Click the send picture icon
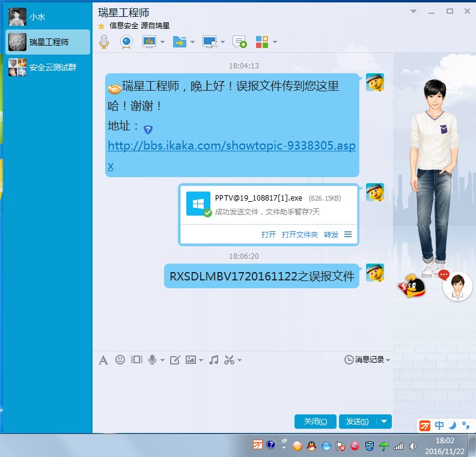 point(191,360)
